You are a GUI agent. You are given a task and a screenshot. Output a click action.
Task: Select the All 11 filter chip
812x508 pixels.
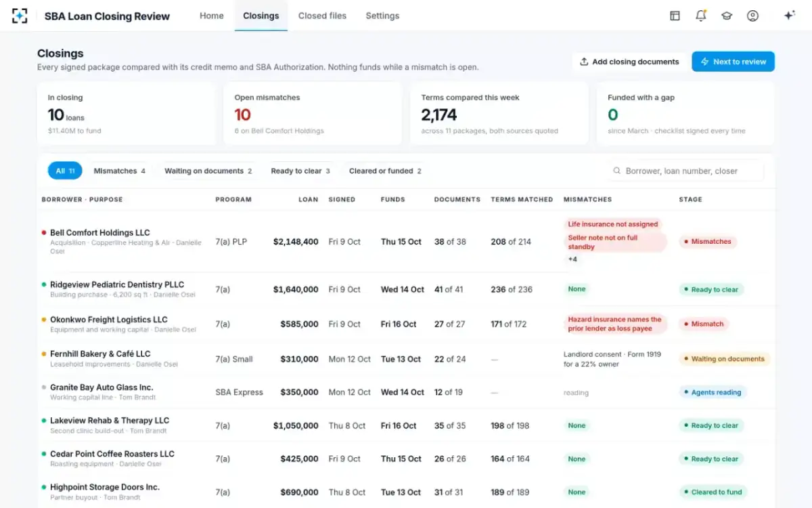pyautogui.click(x=65, y=171)
